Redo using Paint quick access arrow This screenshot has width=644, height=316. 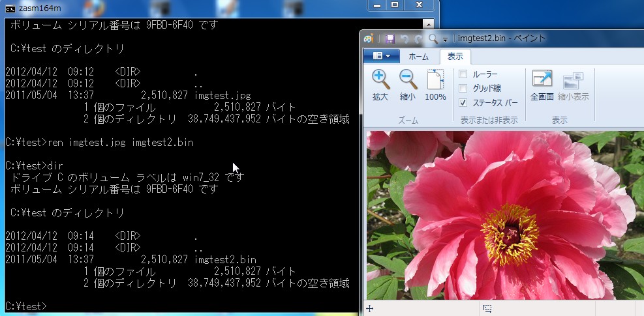[x=418, y=39]
